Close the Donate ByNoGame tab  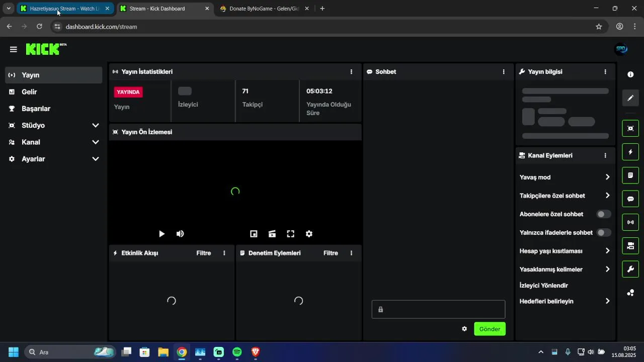click(x=307, y=9)
